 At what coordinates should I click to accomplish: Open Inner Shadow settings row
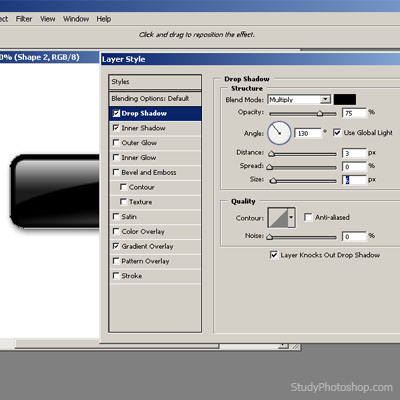click(155, 128)
